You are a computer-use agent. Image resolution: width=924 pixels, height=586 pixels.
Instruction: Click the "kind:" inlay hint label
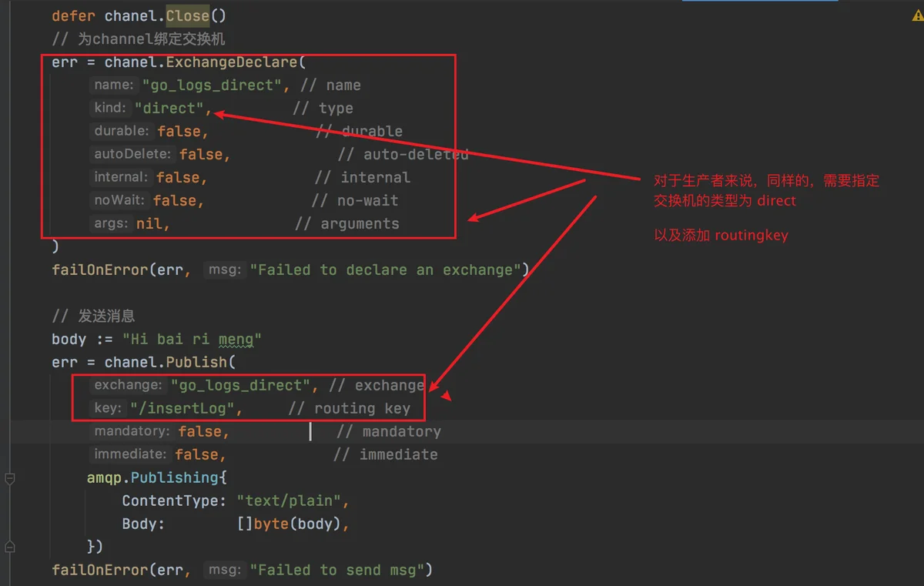110,109
